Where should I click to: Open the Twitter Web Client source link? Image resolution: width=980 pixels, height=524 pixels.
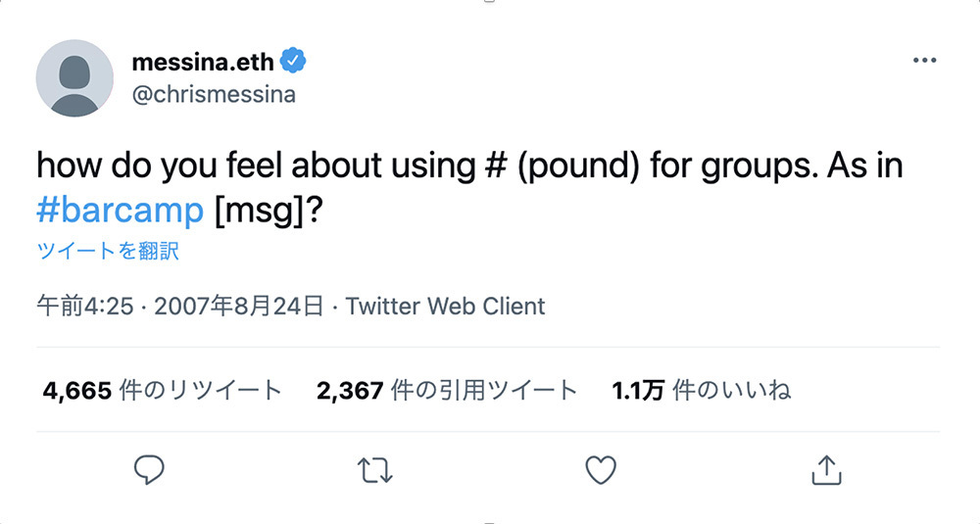coord(445,307)
